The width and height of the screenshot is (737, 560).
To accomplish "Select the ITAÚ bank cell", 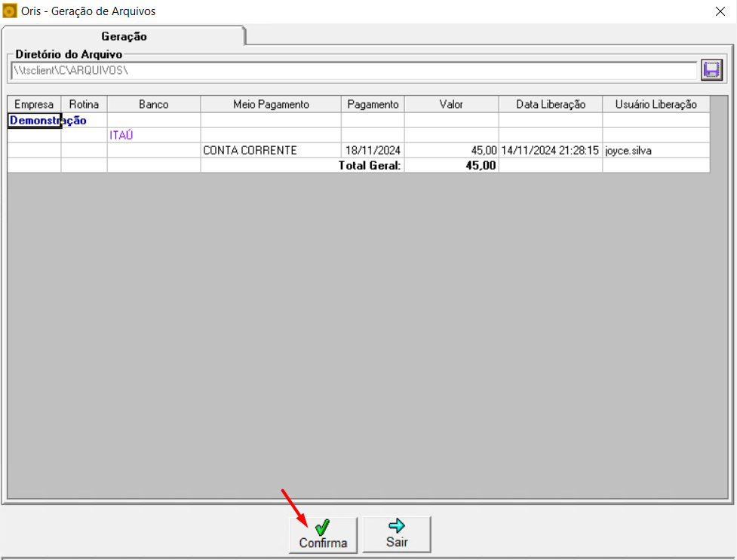I will (x=154, y=136).
